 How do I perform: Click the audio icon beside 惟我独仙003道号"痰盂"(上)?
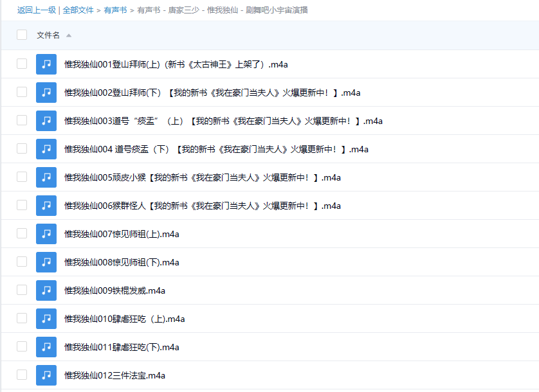(x=46, y=120)
